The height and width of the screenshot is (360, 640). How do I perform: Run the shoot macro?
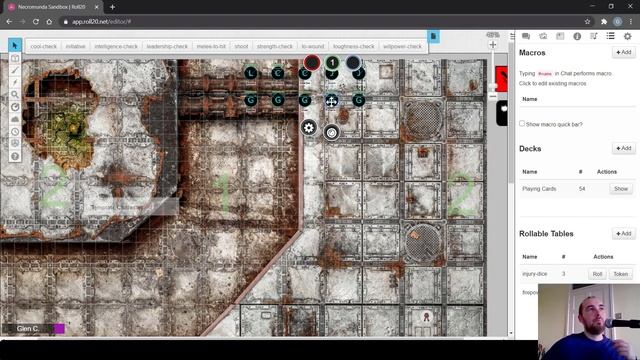241,47
